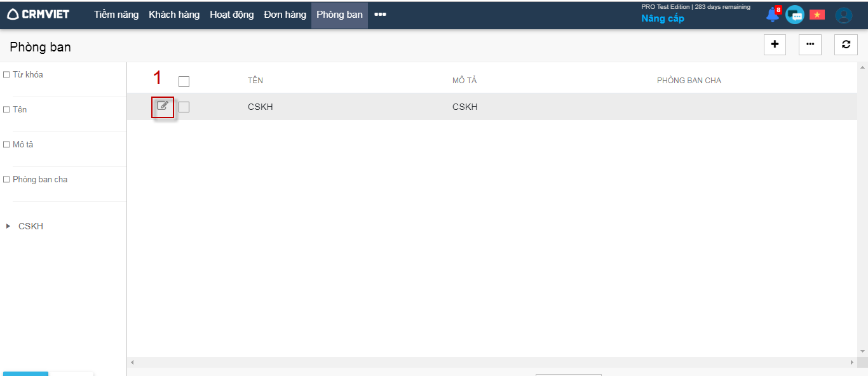Click the plus icon to add department
The width and height of the screenshot is (868, 376).
(775, 44)
